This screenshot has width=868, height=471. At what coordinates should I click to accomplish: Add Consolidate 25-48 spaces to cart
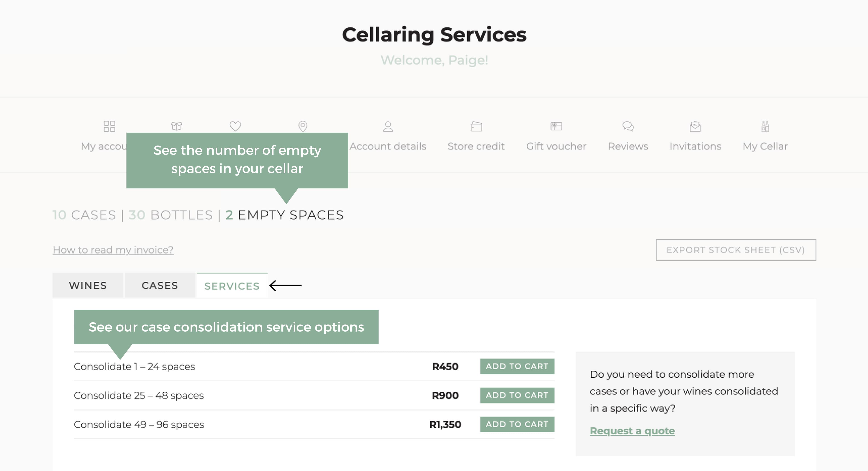tap(517, 395)
